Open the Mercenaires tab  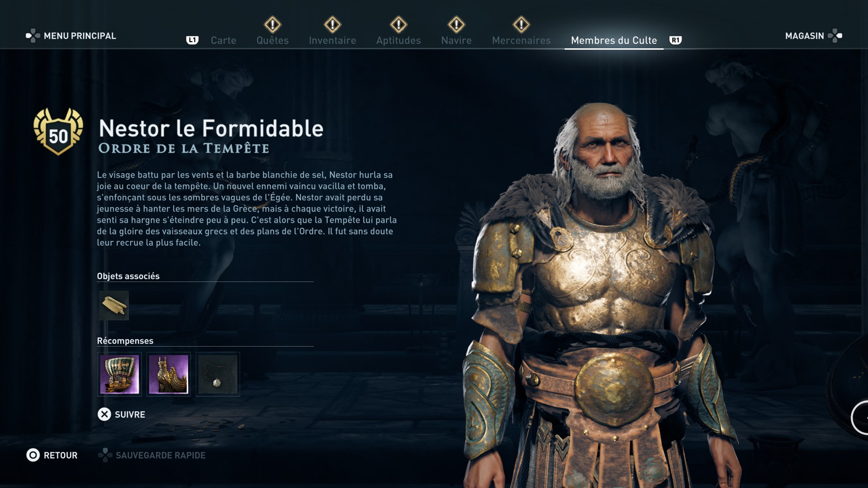tap(521, 40)
